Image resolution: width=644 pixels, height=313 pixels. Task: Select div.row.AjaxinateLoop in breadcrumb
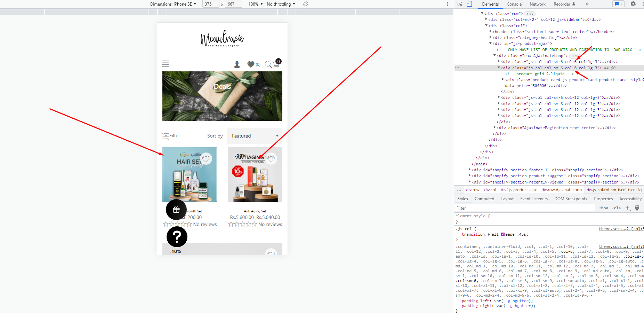(x=562, y=190)
